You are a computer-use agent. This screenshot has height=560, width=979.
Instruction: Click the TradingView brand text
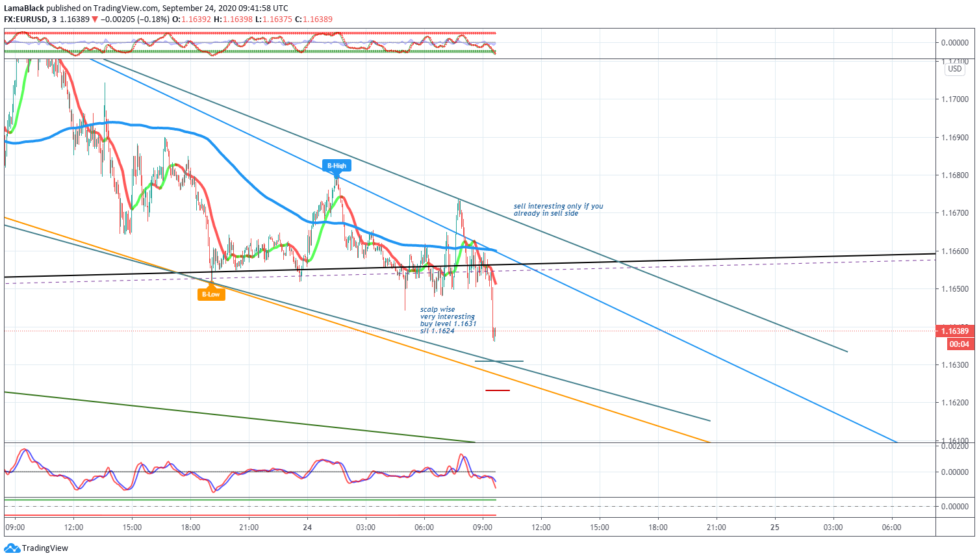click(45, 548)
